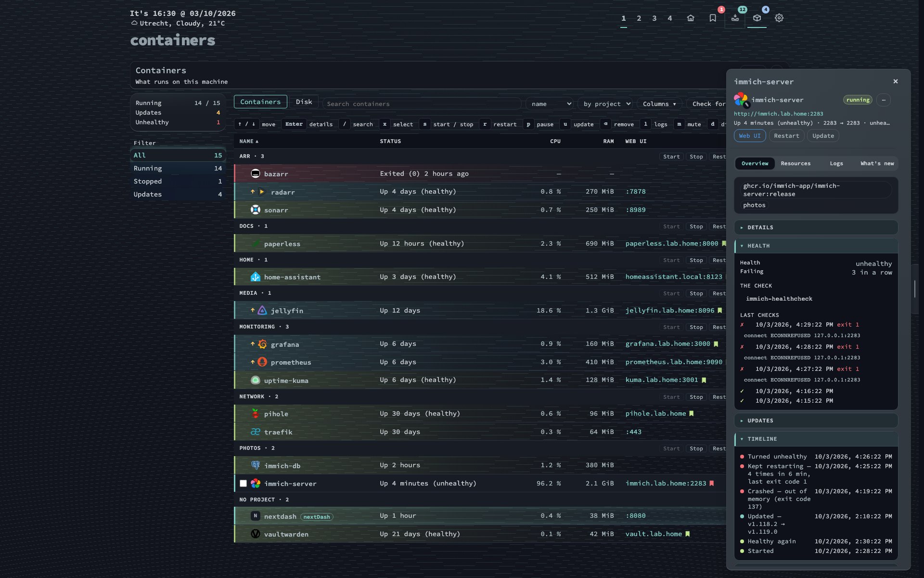Open the Columns dropdown
Viewport: 924px width, 578px height.
point(659,104)
